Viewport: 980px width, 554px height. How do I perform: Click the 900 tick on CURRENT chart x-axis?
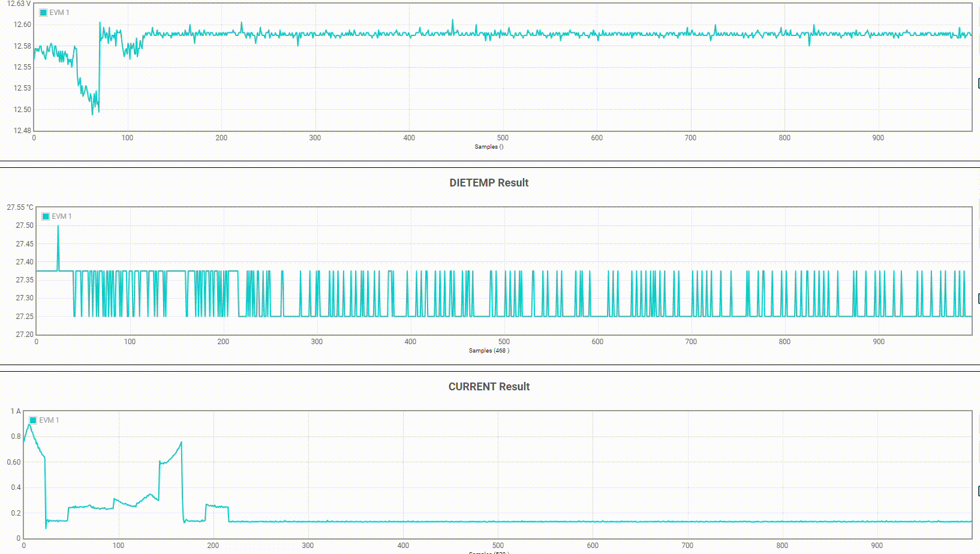[x=877, y=546]
